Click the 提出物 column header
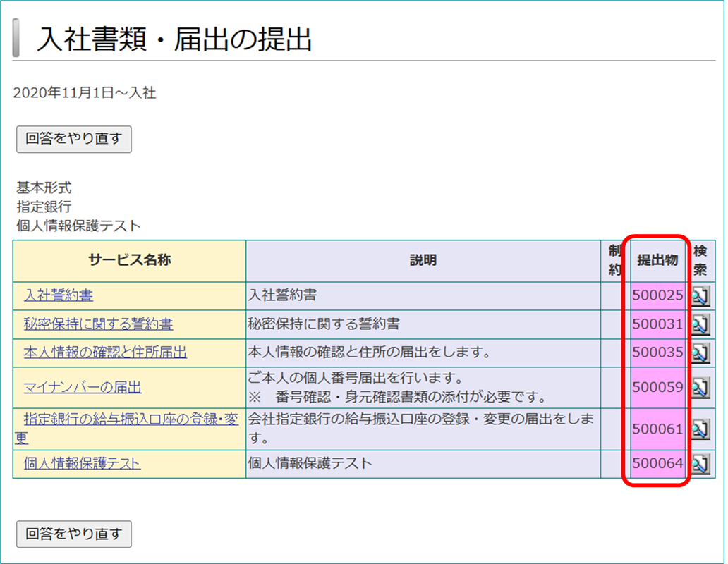The image size is (728, 564). pyautogui.click(x=657, y=259)
